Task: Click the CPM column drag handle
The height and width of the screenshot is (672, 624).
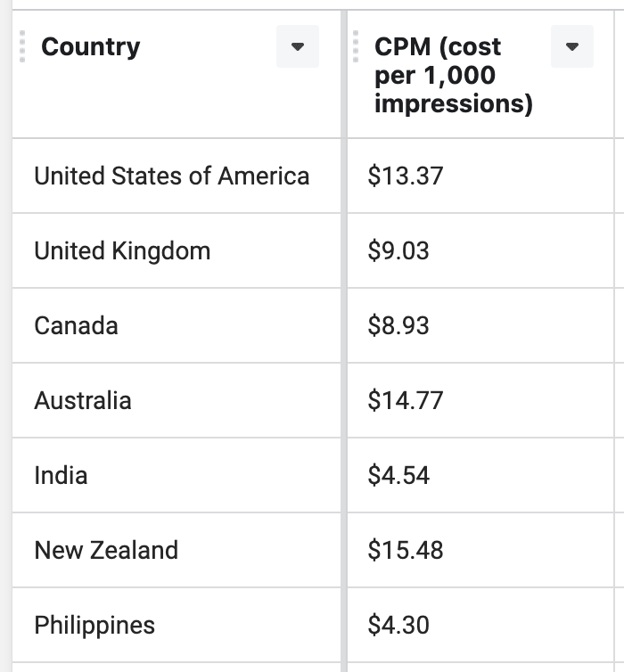Action: click(x=356, y=46)
